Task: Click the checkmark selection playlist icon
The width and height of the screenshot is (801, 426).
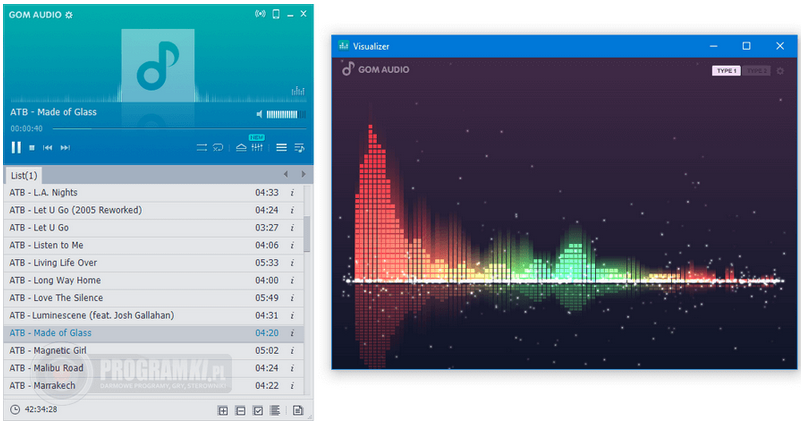Action: pos(258,410)
